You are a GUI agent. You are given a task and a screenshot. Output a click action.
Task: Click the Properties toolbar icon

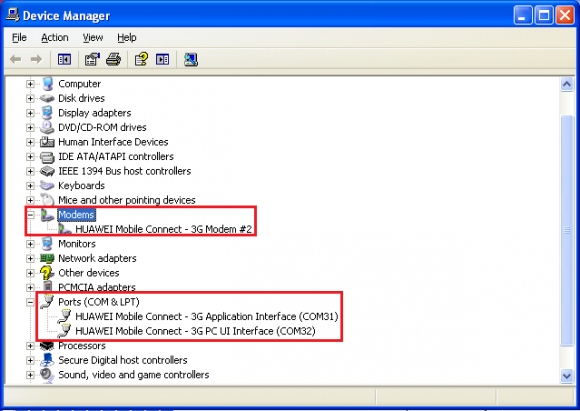click(92, 59)
